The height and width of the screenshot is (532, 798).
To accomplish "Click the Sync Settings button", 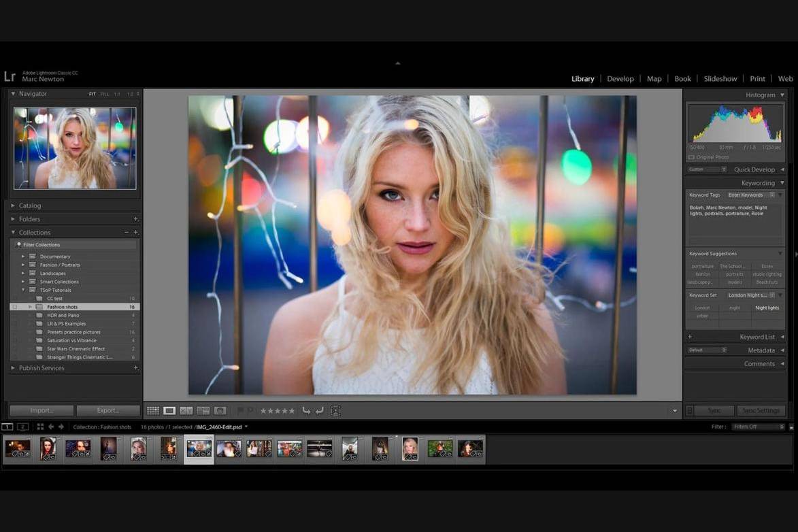I will (761, 410).
